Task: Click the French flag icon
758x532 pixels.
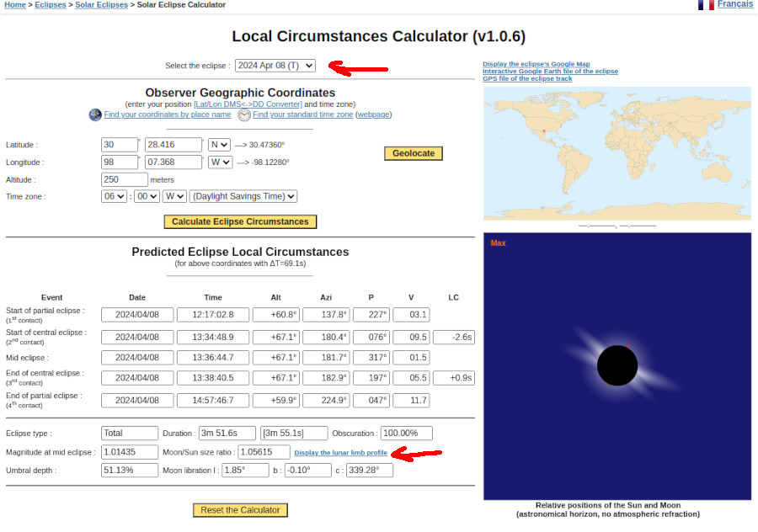Action: pyautogui.click(x=706, y=5)
